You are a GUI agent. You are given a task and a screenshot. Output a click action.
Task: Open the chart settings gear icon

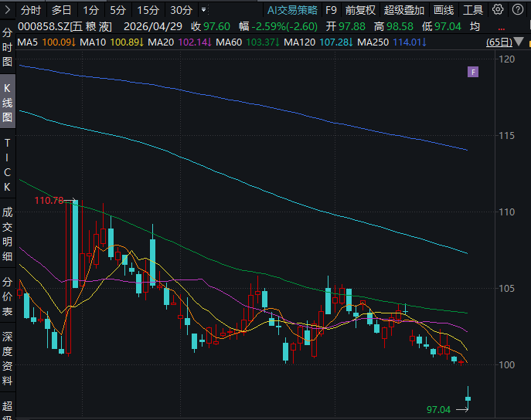tap(497, 10)
